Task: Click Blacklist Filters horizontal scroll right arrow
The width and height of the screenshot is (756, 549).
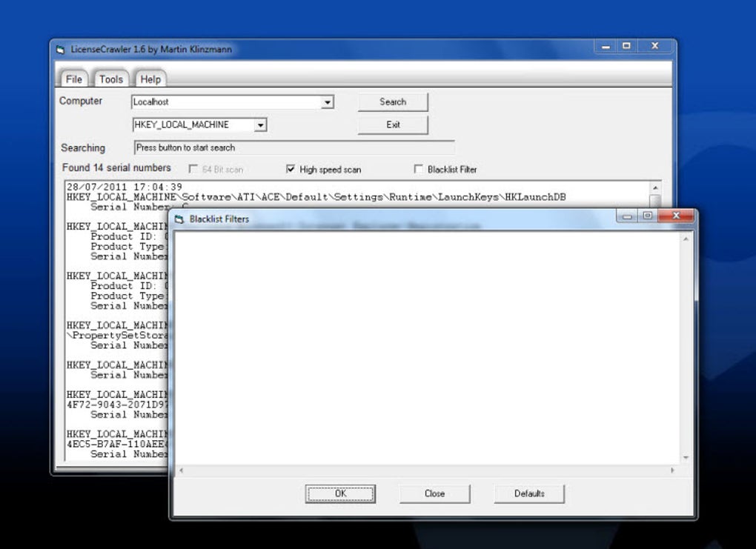Action: coord(672,470)
